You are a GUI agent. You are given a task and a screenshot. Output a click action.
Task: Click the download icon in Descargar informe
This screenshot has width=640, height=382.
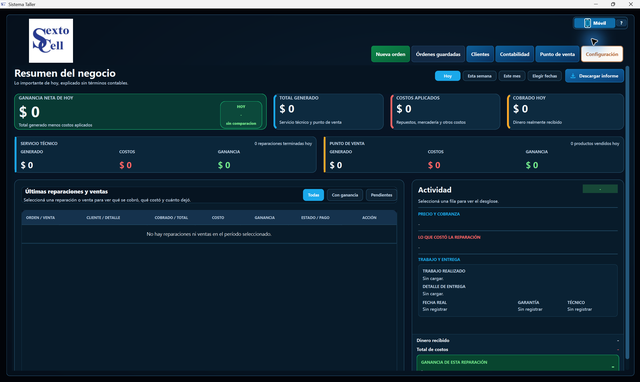(573, 76)
